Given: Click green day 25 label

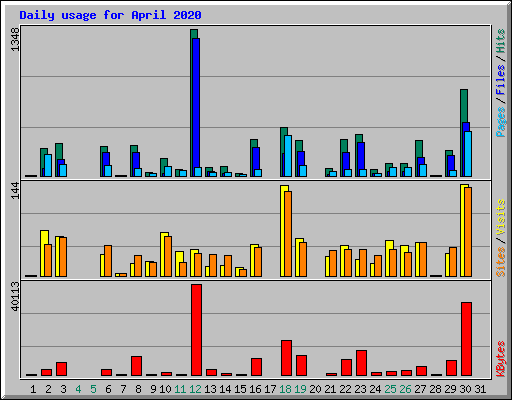Looking at the screenshot, I should pyautogui.click(x=390, y=389).
